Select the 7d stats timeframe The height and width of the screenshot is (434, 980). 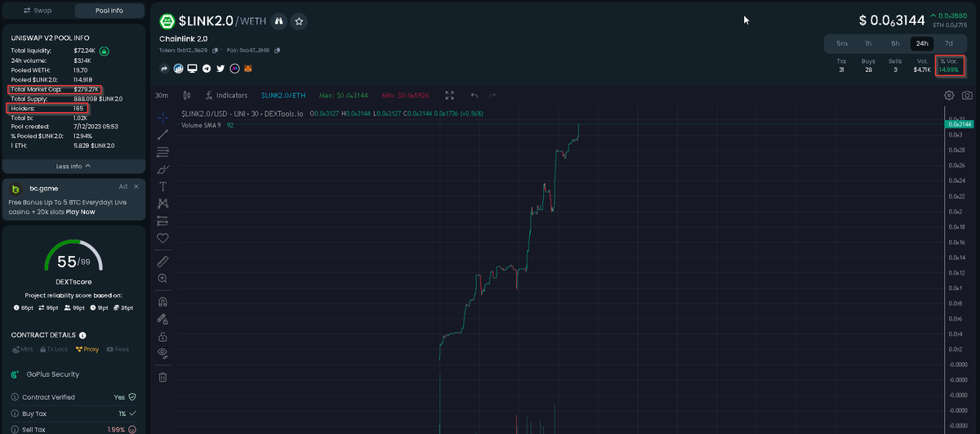coord(949,43)
